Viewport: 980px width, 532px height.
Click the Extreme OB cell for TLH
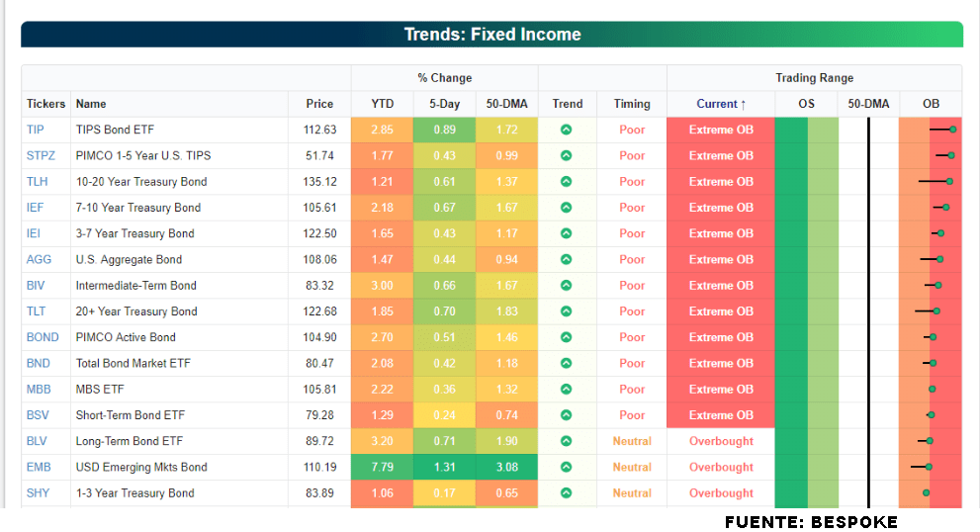(721, 182)
